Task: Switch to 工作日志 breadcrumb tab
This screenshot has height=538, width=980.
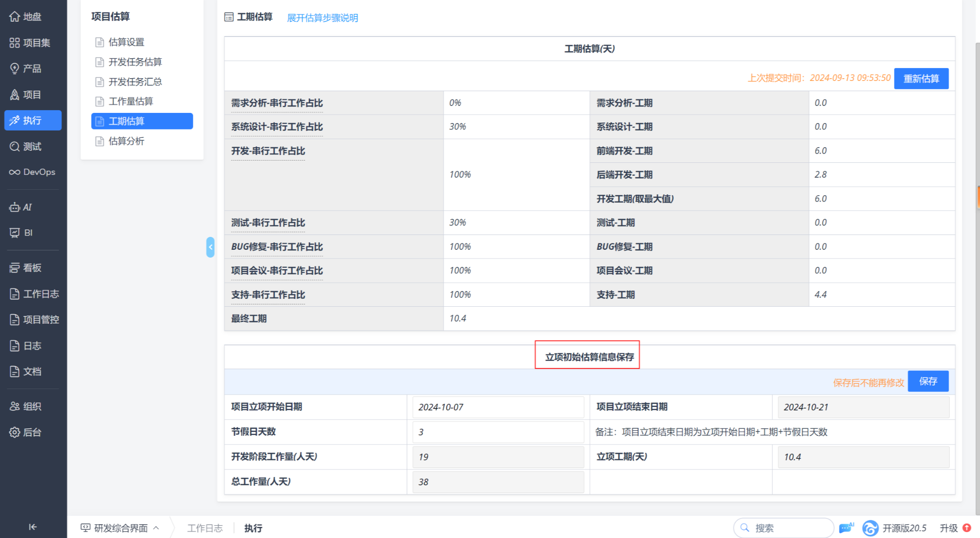Action: click(x=205, y=528)
